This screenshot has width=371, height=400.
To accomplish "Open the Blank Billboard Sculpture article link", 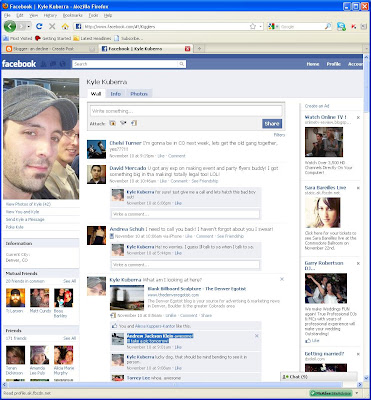I will click(x=197, y=289).
